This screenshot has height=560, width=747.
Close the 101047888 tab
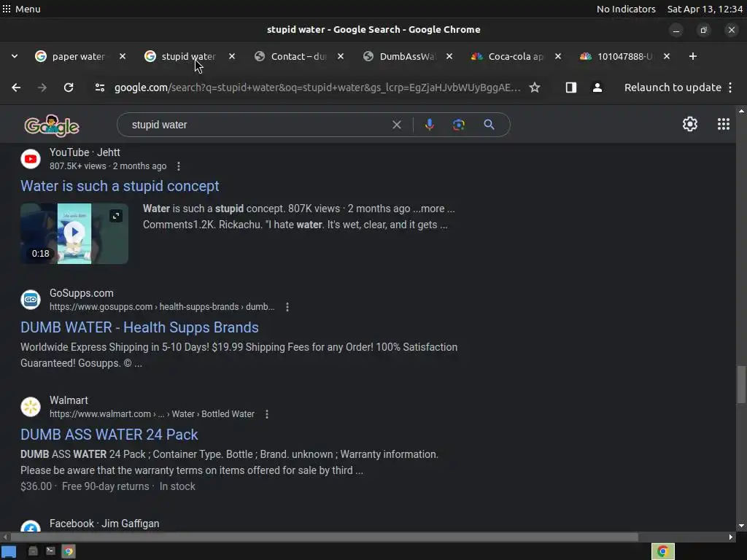(x=667, y=56)
